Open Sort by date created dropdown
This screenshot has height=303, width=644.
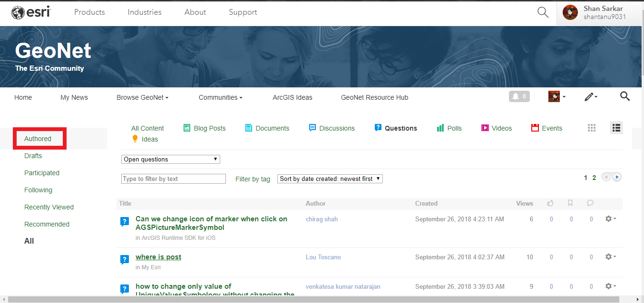tap(330, 179)
